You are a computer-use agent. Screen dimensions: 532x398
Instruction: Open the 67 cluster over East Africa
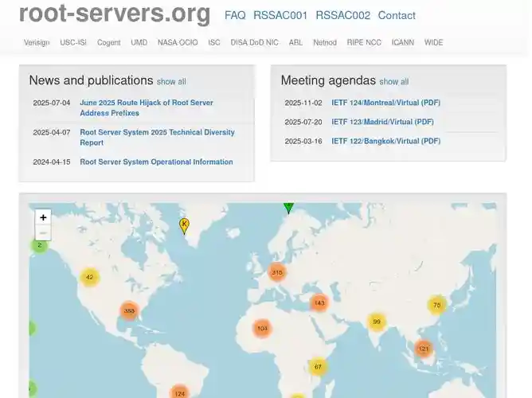[318, 366]
